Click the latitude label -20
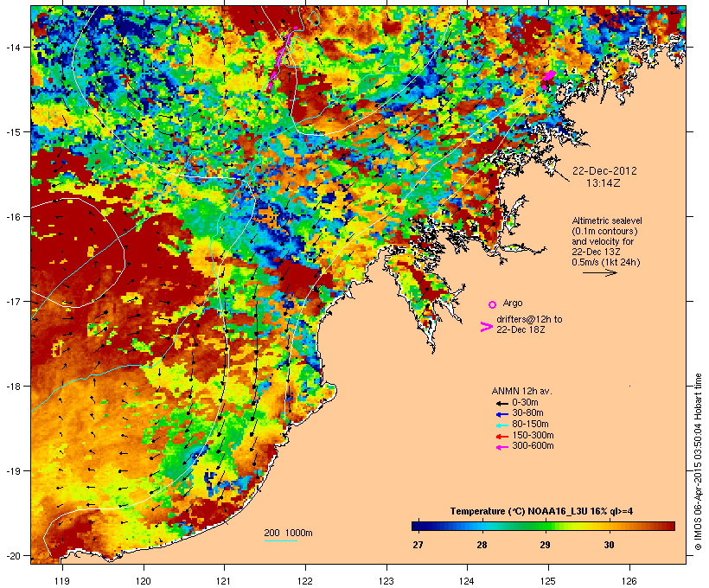709x588 pixels. (12, 556)
